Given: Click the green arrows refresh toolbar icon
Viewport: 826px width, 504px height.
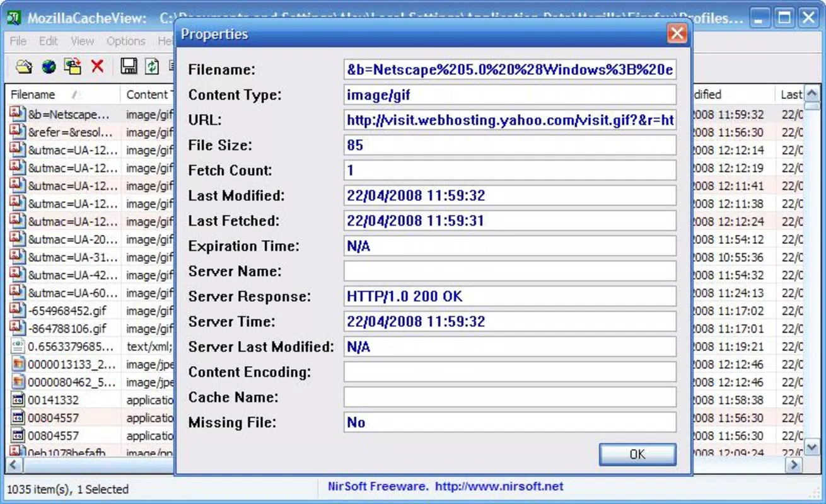Looking at the screenshot, I should 152,66.
